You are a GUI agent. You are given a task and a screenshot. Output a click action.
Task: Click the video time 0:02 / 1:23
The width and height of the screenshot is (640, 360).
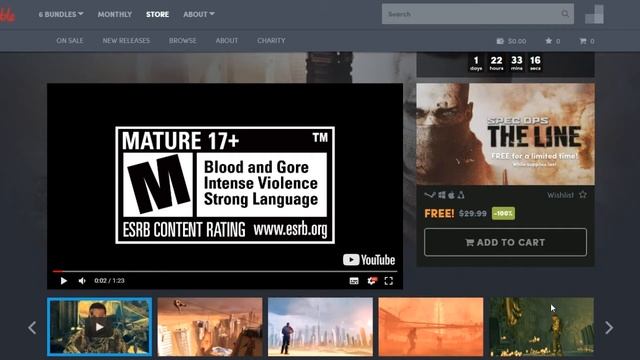click(109, 281)
